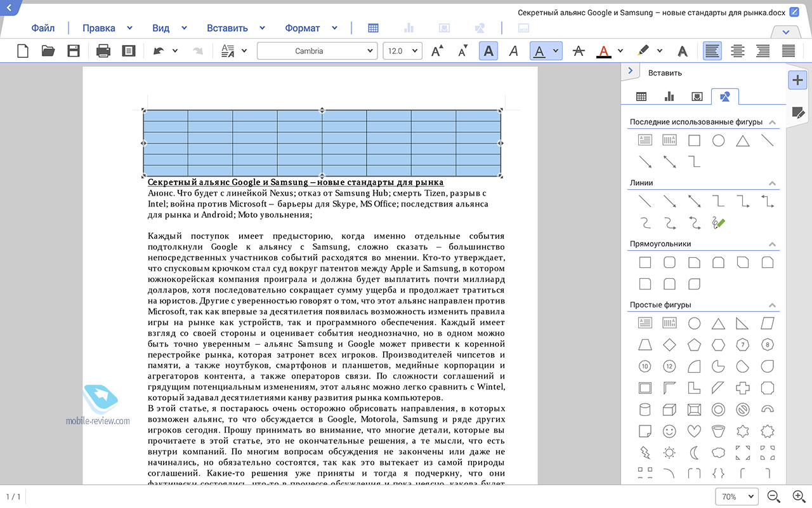The width and height of the screenshot is (812, 508).
Task: Toggle strikethrough formatting
Action: click(578, 51)
